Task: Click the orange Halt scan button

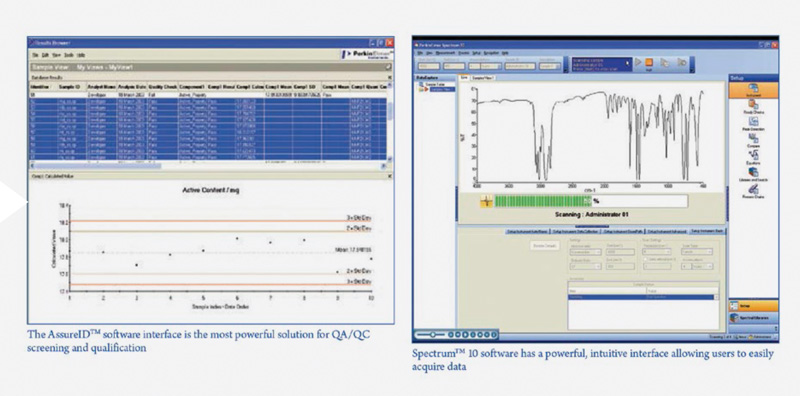Action: coord(649,63)
